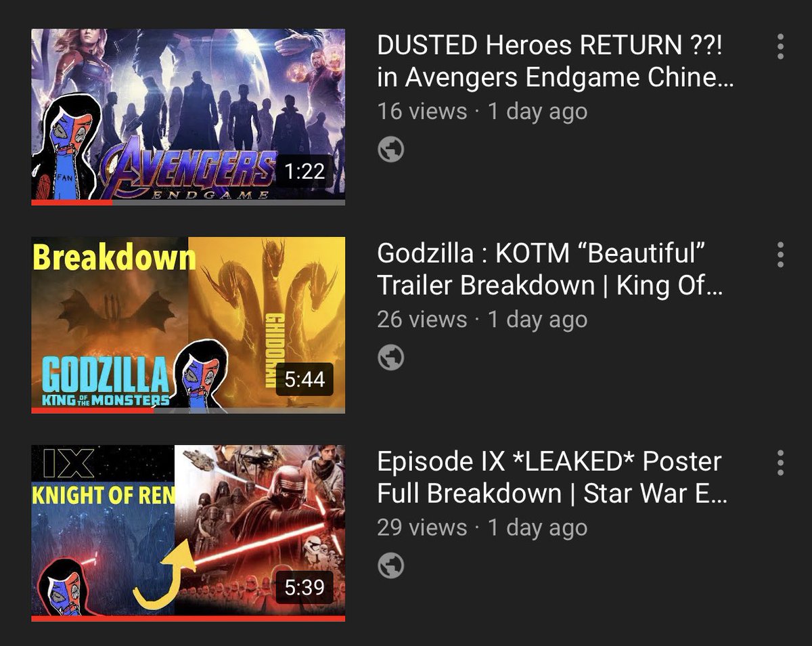812x646 pixels.
Task: Tap public globe icon under Godzilla video
Action: click(x=390, y=358)
